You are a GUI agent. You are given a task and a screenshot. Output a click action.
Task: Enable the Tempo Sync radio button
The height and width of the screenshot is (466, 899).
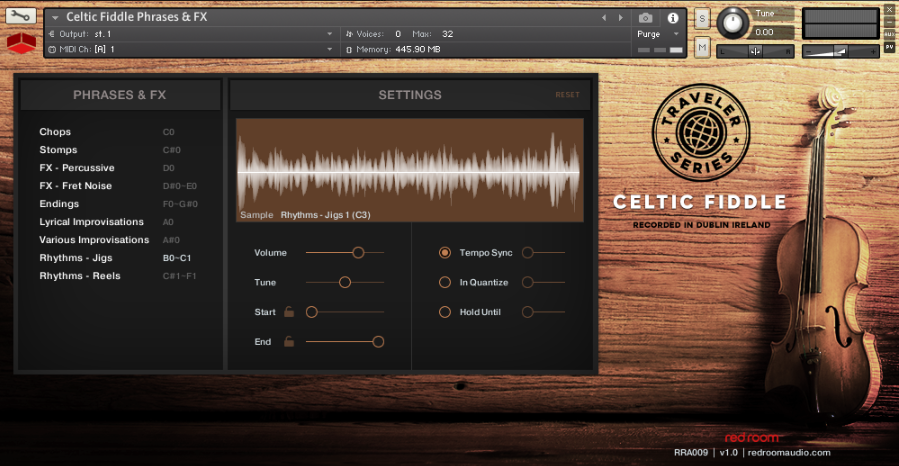coord(445,252)
